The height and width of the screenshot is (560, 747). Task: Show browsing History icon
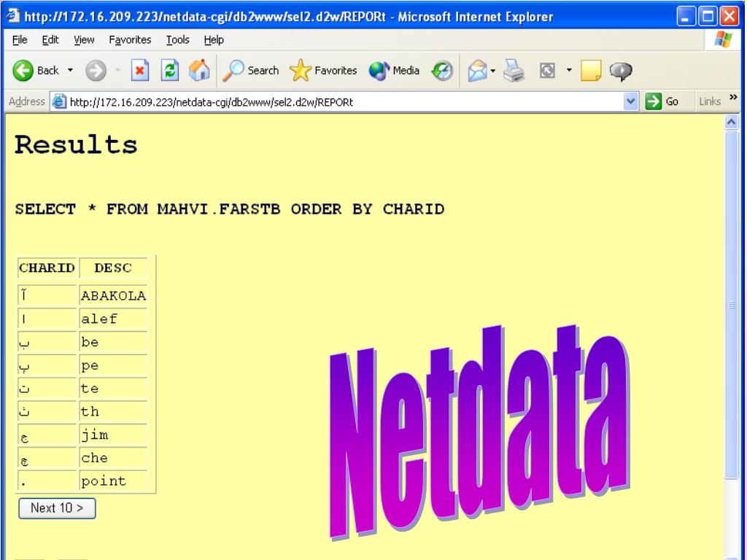tap(442, 71)
